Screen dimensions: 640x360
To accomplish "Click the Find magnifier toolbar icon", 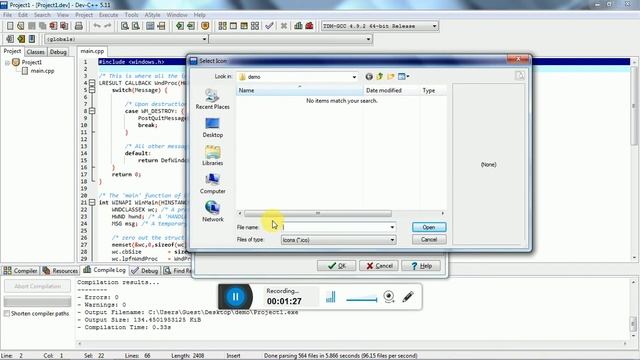I will 125,26.
